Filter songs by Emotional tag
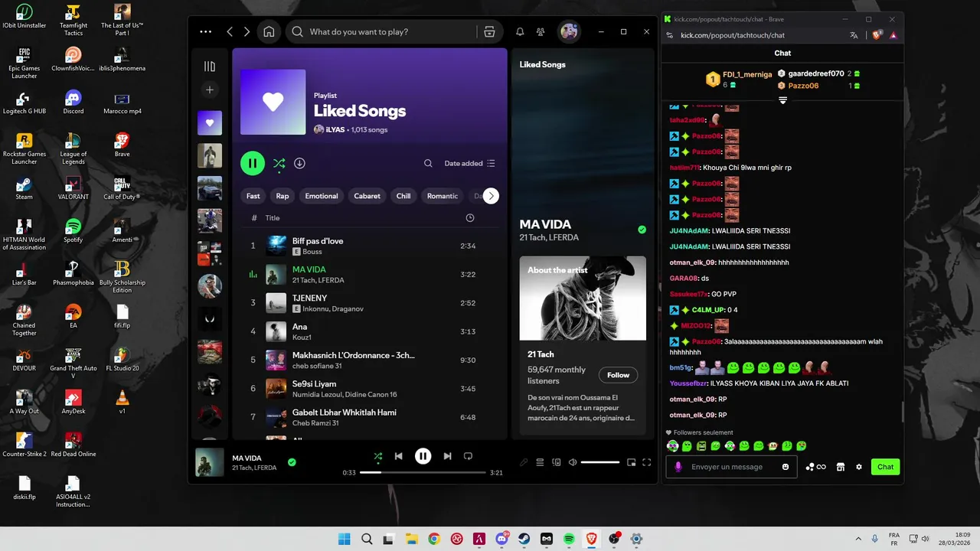980x551 pixels. (x=322, y=196)
